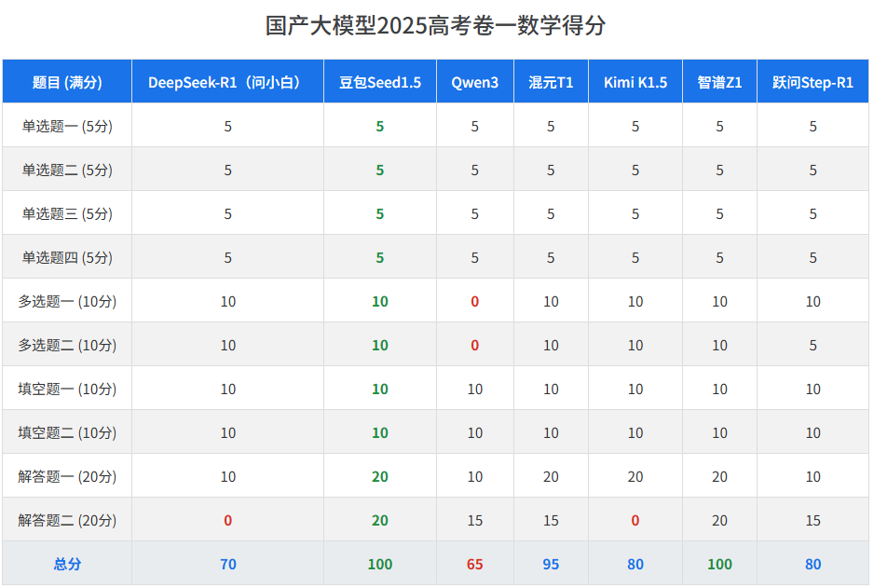Click DeepSeek-R1 total score 70
Viewport: 874px width, 588px height.
coord(228,564)
